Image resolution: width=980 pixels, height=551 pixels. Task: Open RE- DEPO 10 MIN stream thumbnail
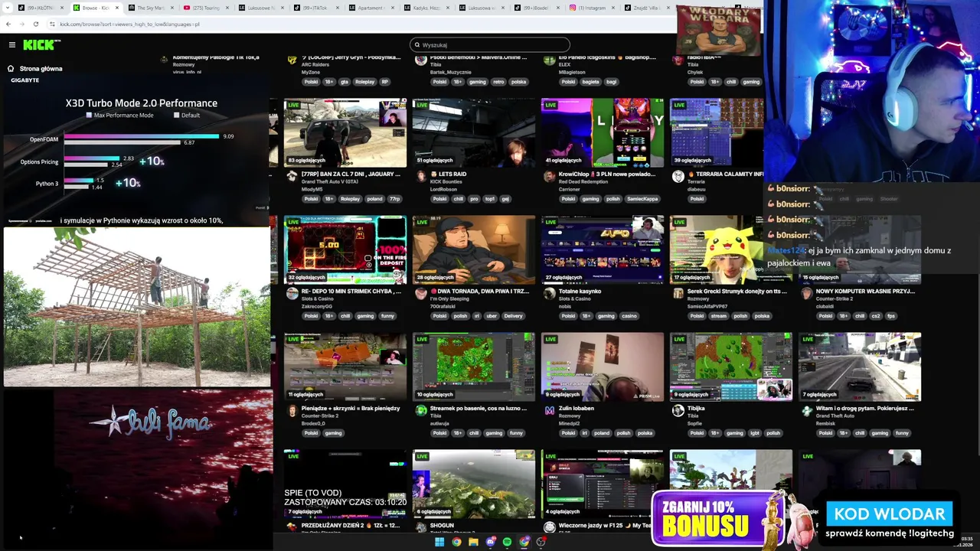345,249
